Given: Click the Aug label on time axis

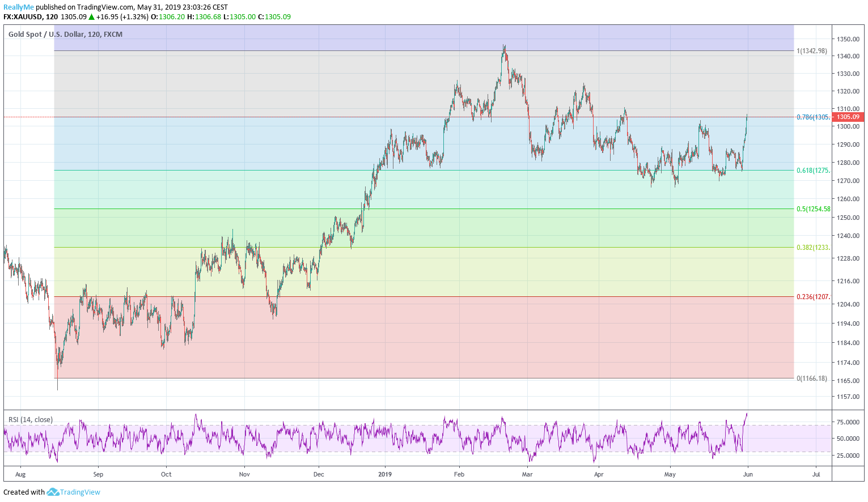Looking at the screenshot, I should pyautogui.click(x=20, y=474).
